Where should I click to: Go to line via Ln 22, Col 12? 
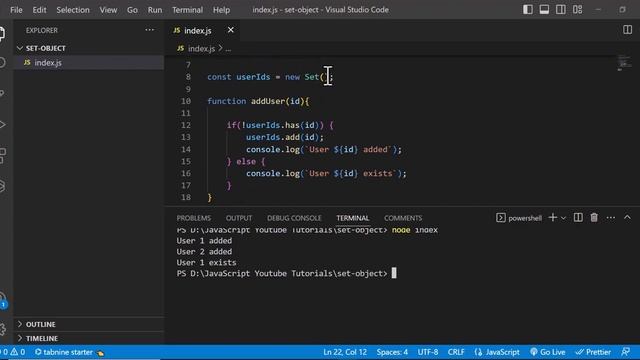click(345, 352)
